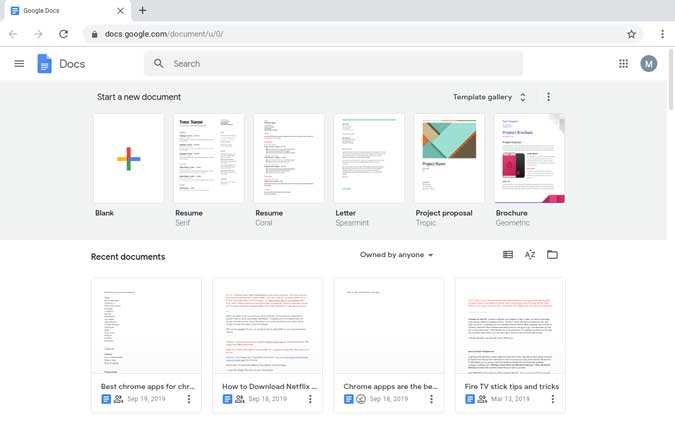
Task: Click the Mar 13, 2019 date text
Action: 510,399
